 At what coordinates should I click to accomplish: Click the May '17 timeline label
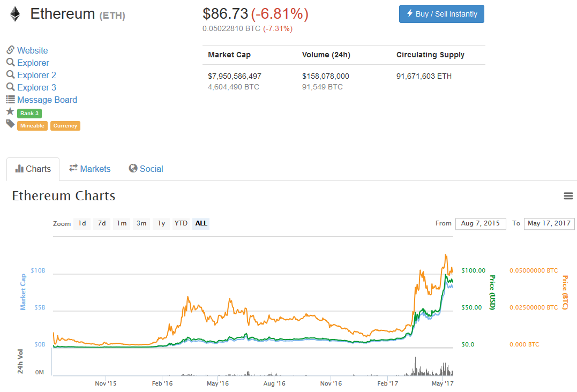click(x=443, y=383)
